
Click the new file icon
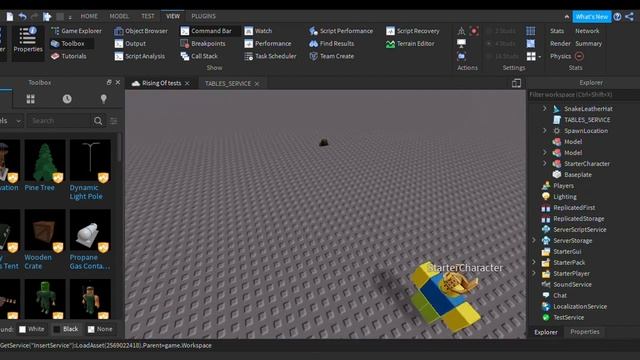[x=10, y=16]
